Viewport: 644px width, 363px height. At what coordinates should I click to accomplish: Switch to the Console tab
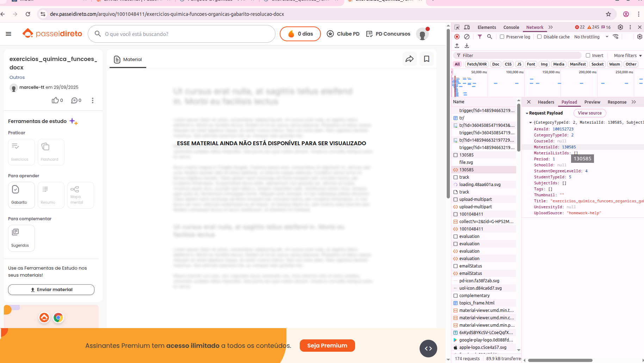(x=511, y=27)
